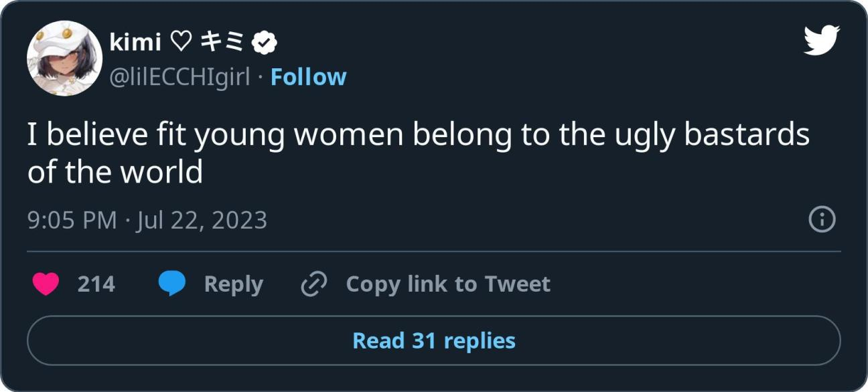The height and width of the screenshot is (392, 868).
Task: Like the tweet with the pink heart icon
Action: 46,284
